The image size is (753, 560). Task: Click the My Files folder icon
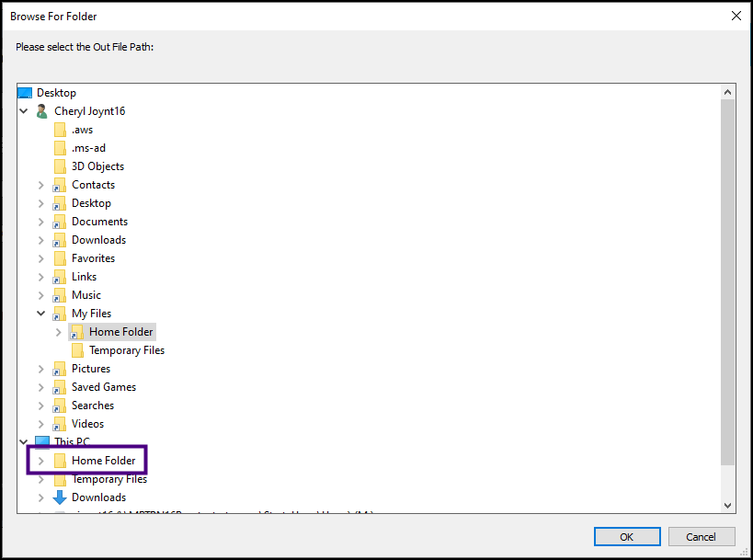pos(59,314)
